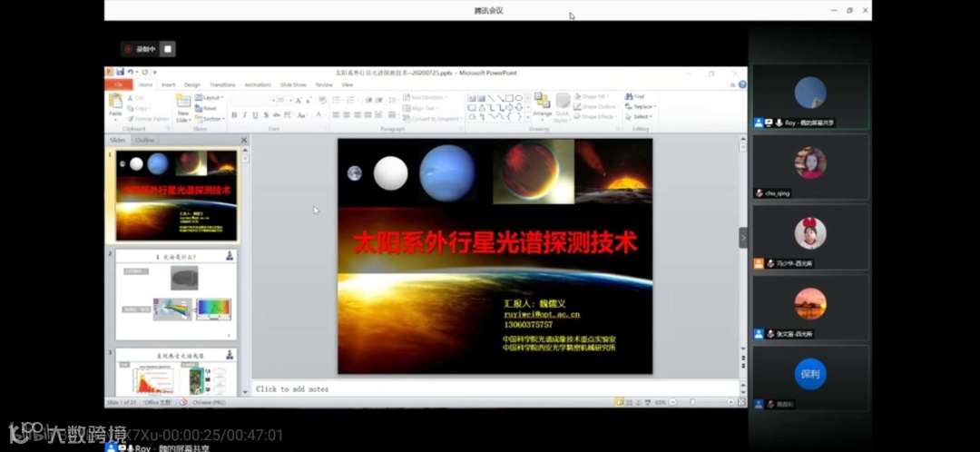Switch to the Insert ribbon tab
Viewport: 980px width, 452px height.
(168, 85)
